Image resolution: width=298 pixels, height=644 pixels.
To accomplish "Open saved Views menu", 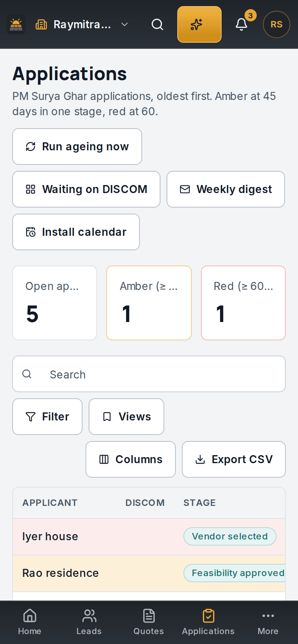I will point(126,417).
